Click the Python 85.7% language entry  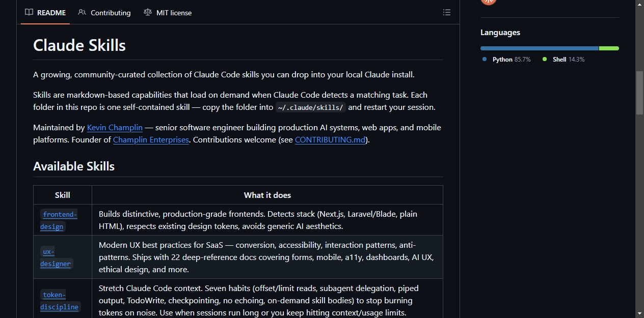pyautogui.click(x=506, y=60)
